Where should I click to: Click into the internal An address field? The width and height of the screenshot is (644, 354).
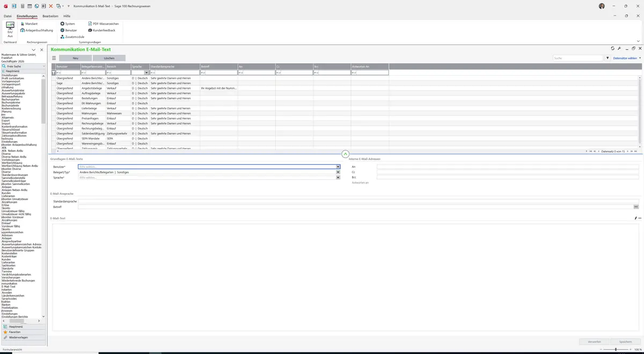point(508,167)
